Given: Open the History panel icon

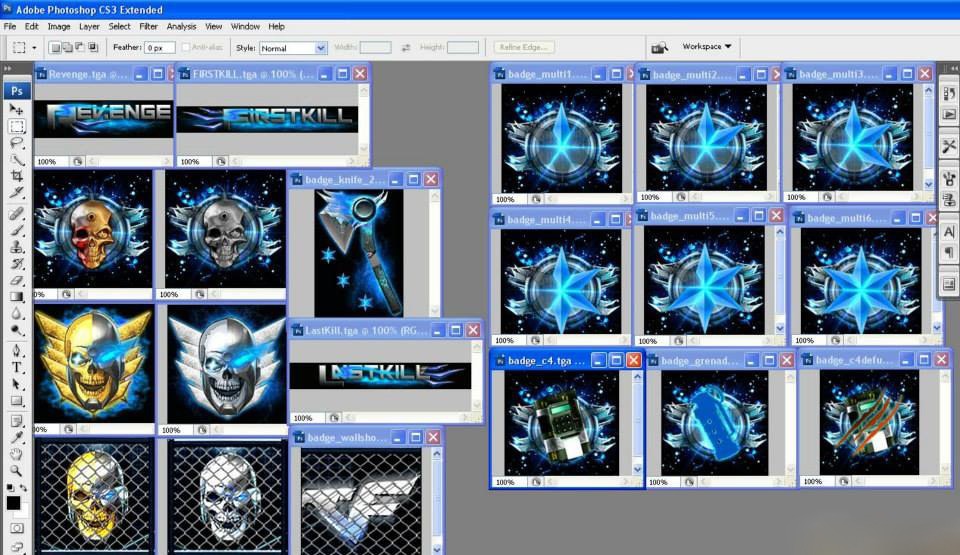Looking at the screenshot, I should tap(949, 94).
